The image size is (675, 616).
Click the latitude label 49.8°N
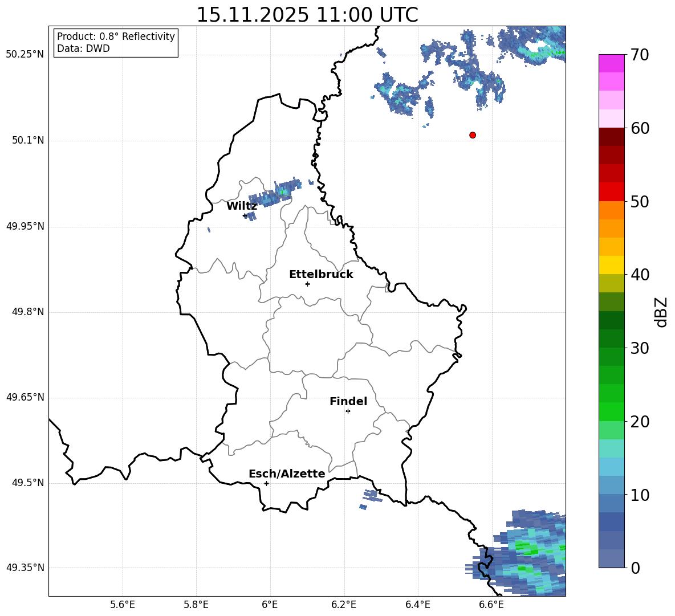[28, 312]
